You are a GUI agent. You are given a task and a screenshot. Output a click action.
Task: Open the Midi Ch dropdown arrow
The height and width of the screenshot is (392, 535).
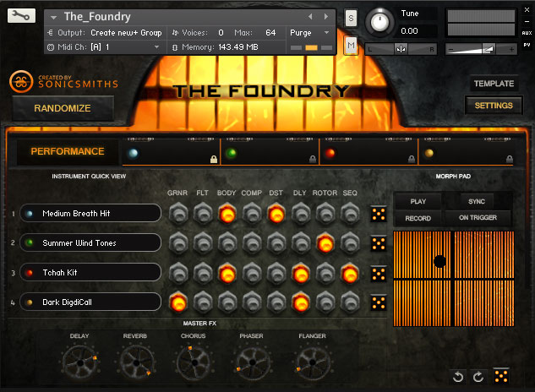point(156,47)
